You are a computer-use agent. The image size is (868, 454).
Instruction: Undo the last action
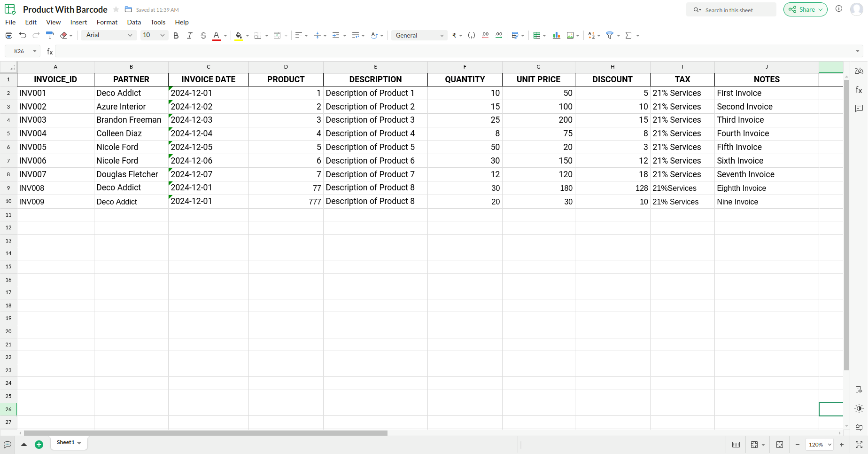pos(23,35)
